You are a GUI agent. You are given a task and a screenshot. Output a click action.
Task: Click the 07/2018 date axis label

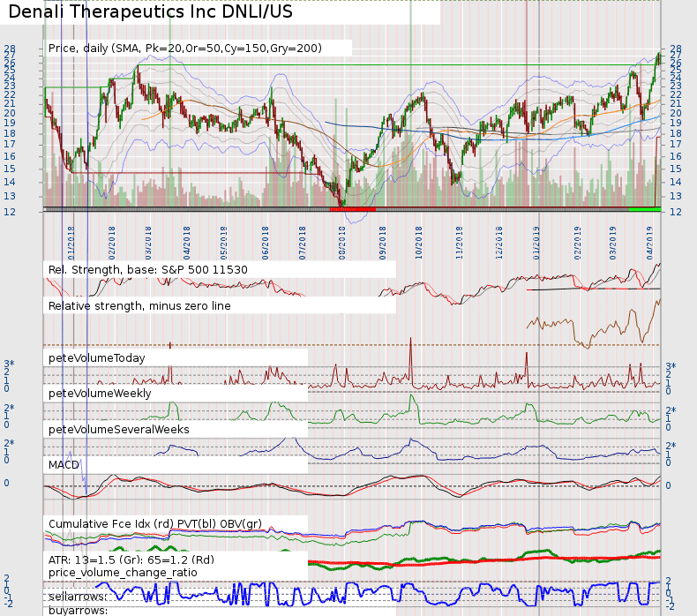303,244
